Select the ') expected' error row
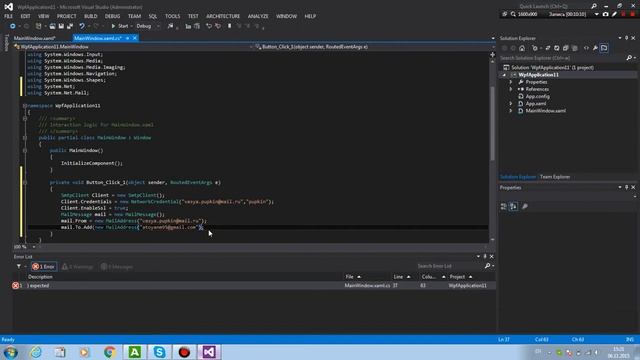Viewport: 640px width, 360px height. [254, 286]
